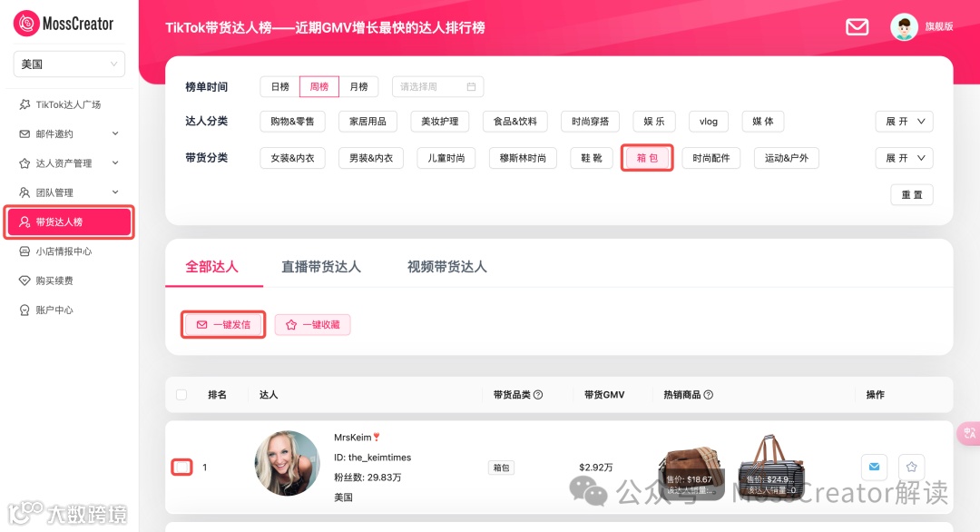Open the $24.9 striped bag product thumbnail
The width and height of the screenshot is (980, 532).
click(x=770, y=467)
